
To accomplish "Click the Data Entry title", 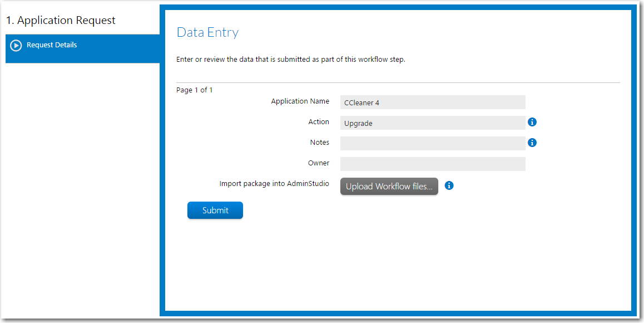I will pyautogui.click(x=207, y=32).
